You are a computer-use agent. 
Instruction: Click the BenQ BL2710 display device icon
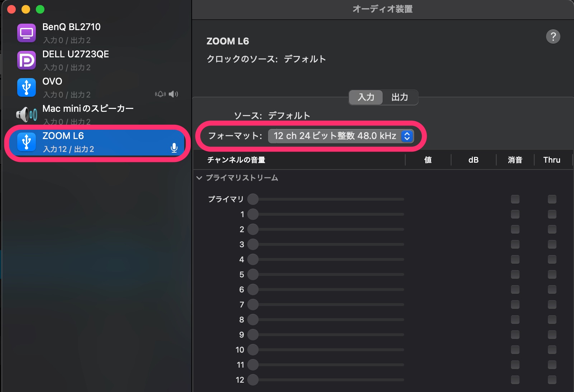(27, 33)
